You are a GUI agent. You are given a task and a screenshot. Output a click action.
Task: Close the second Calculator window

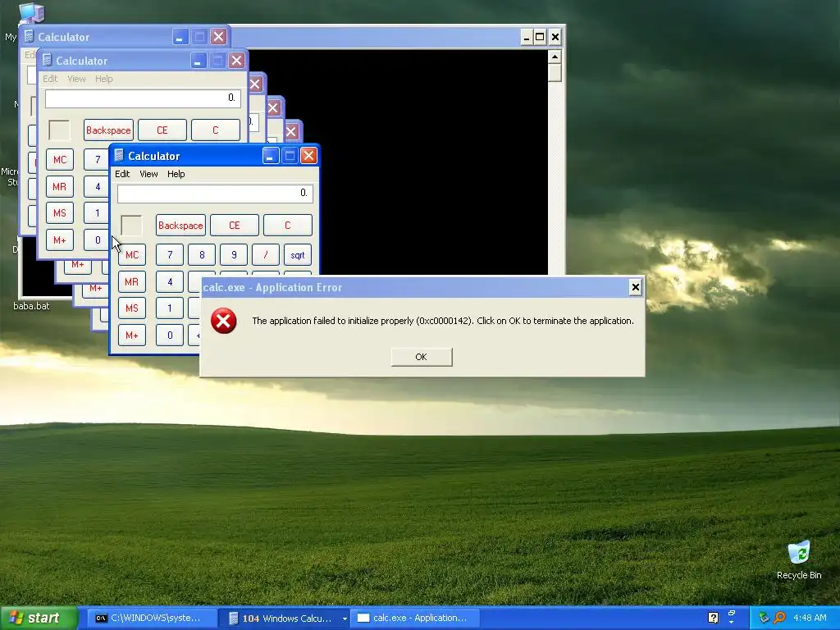click(x=236, y=61)
